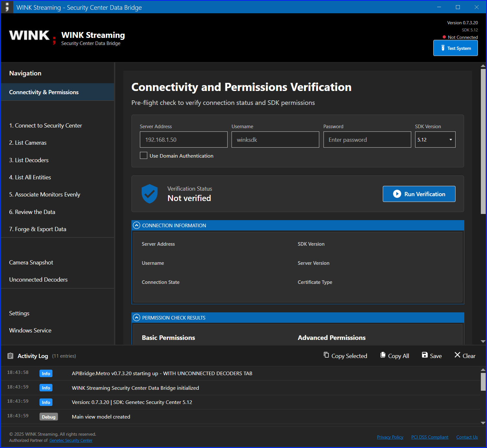Click the Activity Log clipboard icon

[10, 356]
